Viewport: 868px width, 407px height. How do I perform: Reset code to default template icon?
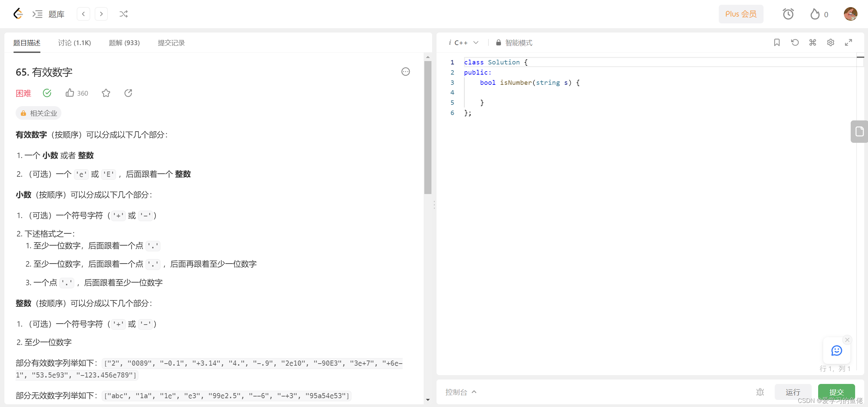click(x=795, y=42)
